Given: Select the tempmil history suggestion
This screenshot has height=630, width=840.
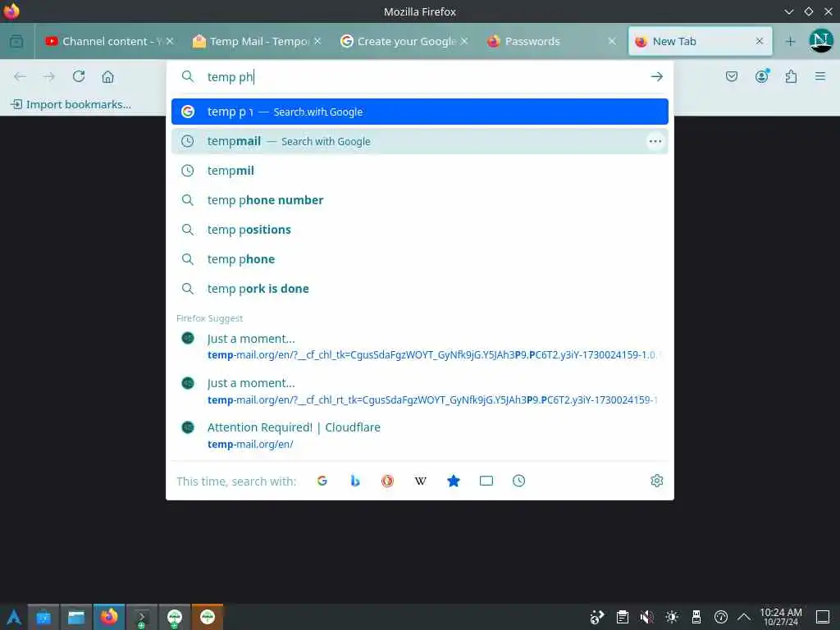Looking at the screenshot, I should pyautogui.click(x=419, y=171).
